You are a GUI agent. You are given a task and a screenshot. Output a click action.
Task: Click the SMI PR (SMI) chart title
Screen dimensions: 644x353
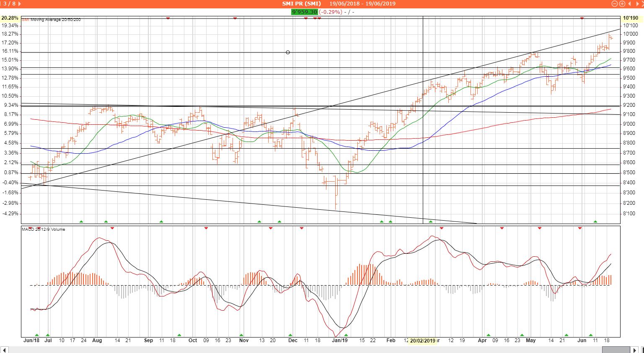(301, 4)
